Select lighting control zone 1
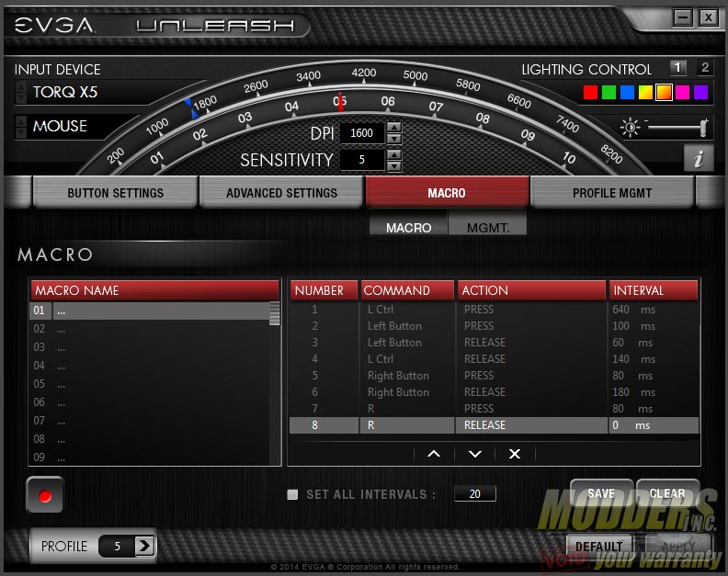 point(677,68)
